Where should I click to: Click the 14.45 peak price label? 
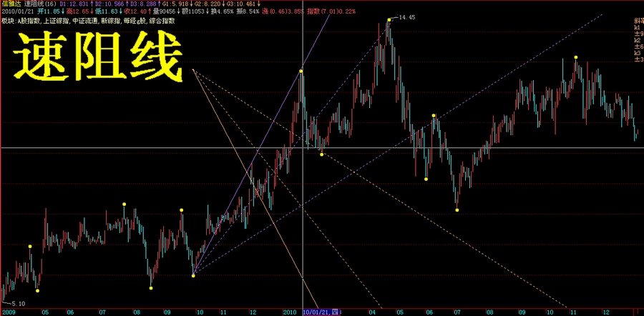406,17
